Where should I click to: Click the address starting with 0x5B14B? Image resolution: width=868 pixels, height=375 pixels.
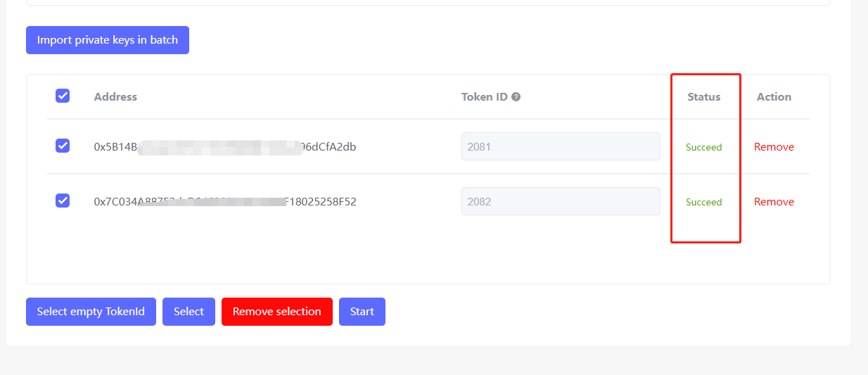click(x=225, y=147)
